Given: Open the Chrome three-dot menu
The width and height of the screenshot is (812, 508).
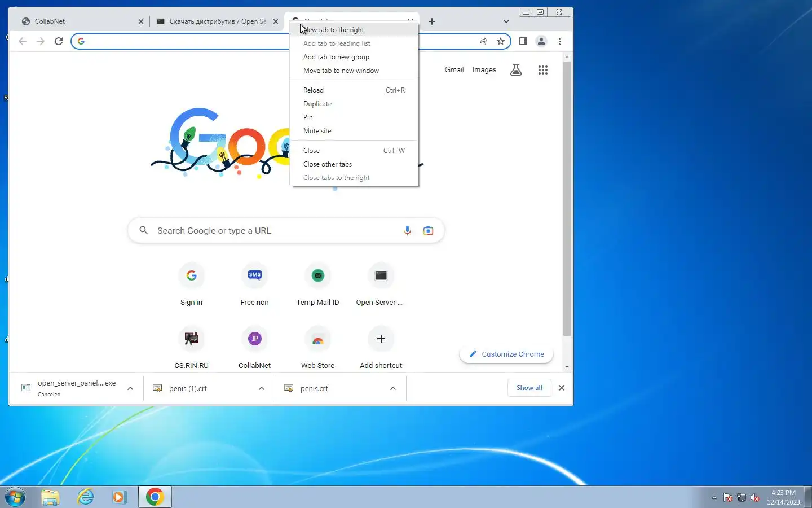Looking at the screenshot, I should (559, 41).
